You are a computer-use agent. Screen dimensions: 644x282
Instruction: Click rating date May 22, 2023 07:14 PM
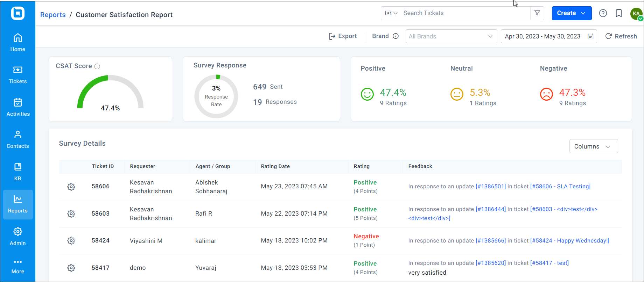pyautogui.click(x=294, y=214)
